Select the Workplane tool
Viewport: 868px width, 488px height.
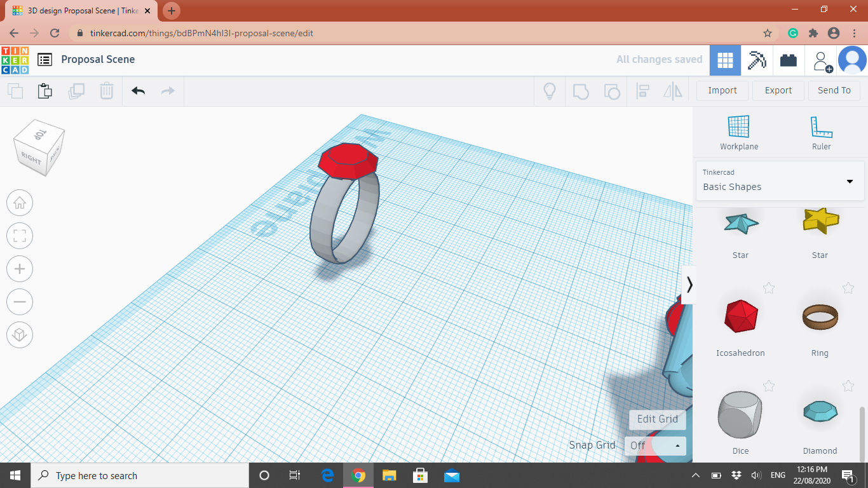tap(739, 133)
